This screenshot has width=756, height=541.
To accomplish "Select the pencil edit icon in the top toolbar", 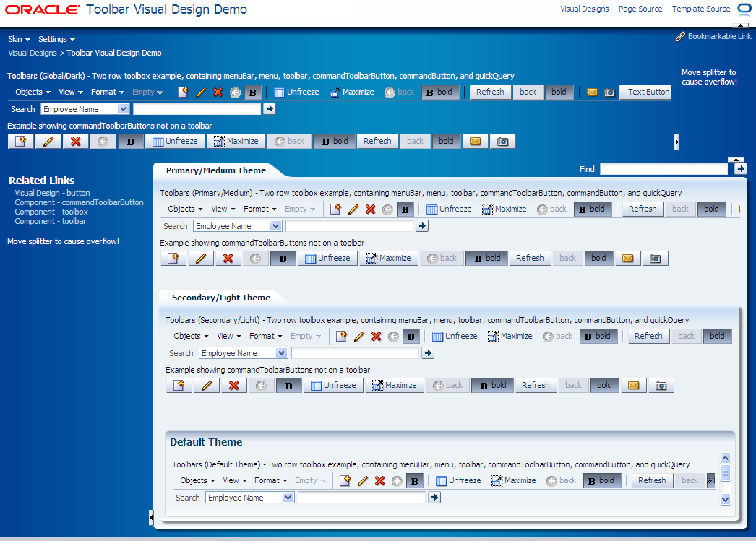I will 200,92.
